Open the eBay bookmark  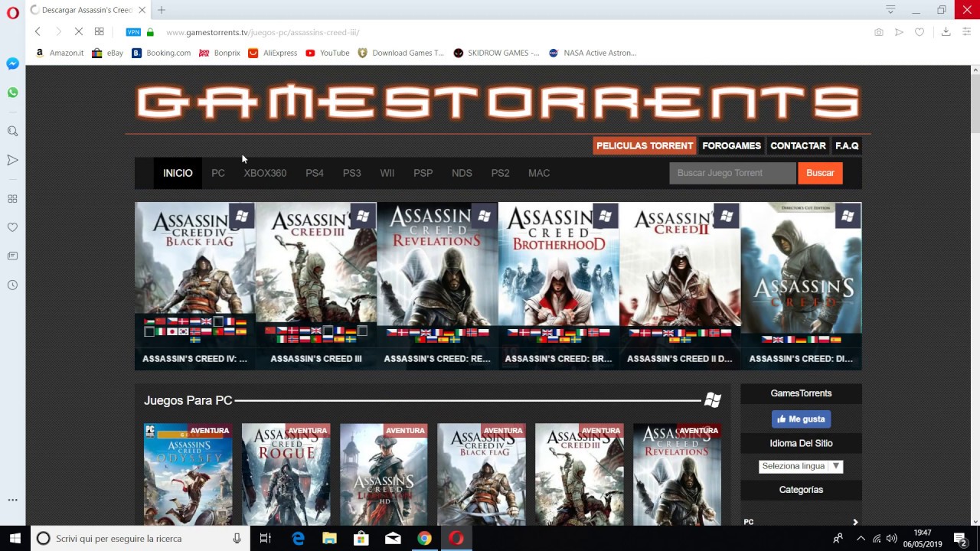107,53
